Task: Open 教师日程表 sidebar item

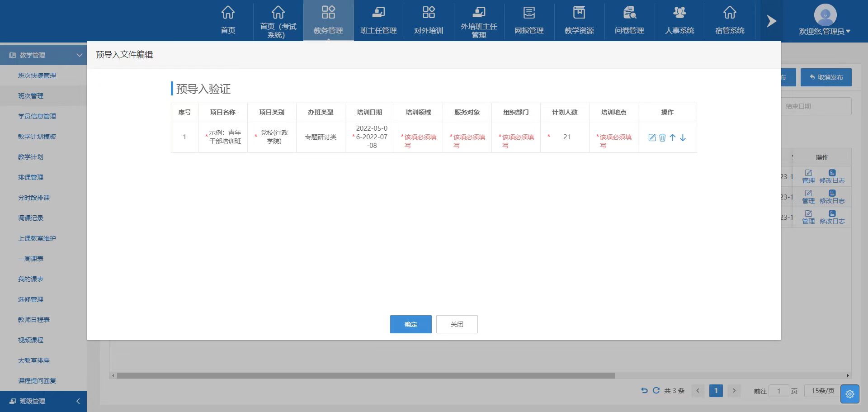Action: pos(34,320)
